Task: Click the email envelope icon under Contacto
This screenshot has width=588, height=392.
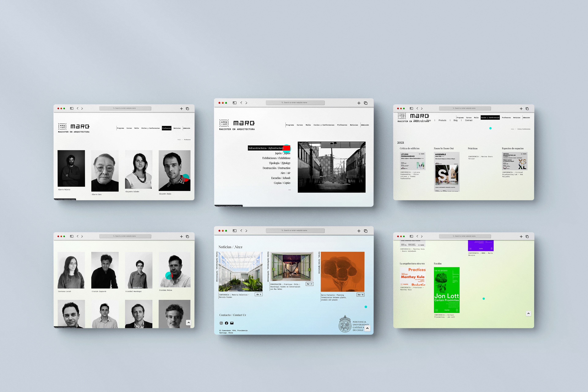Action: point(232,323)
